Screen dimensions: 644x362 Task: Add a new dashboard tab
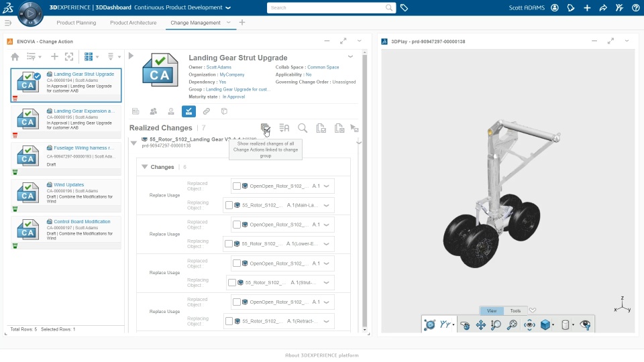pos(242,23)
